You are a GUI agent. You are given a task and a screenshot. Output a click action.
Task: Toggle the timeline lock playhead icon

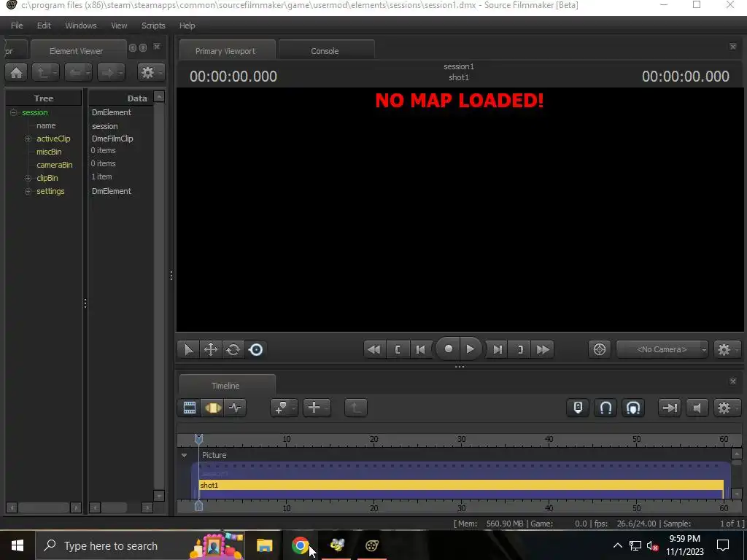(578, 408)
